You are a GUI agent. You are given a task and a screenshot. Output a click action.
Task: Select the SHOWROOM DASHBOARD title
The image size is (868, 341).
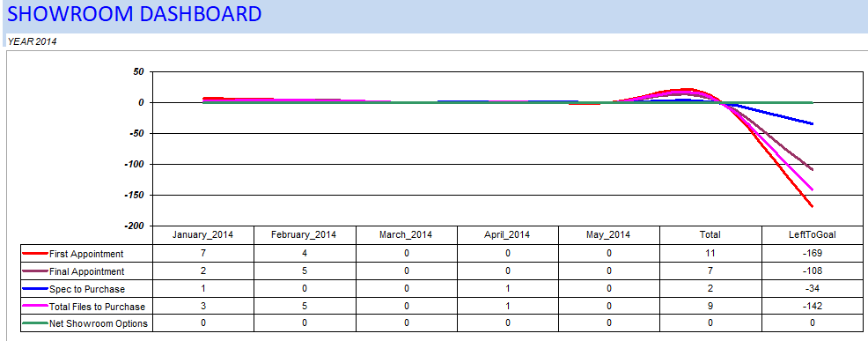click(135, 14)
